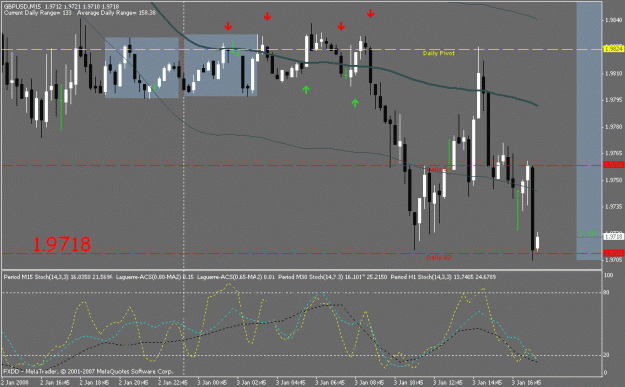Select the Average Daily Range= 158.38 readout

(116, 13)
